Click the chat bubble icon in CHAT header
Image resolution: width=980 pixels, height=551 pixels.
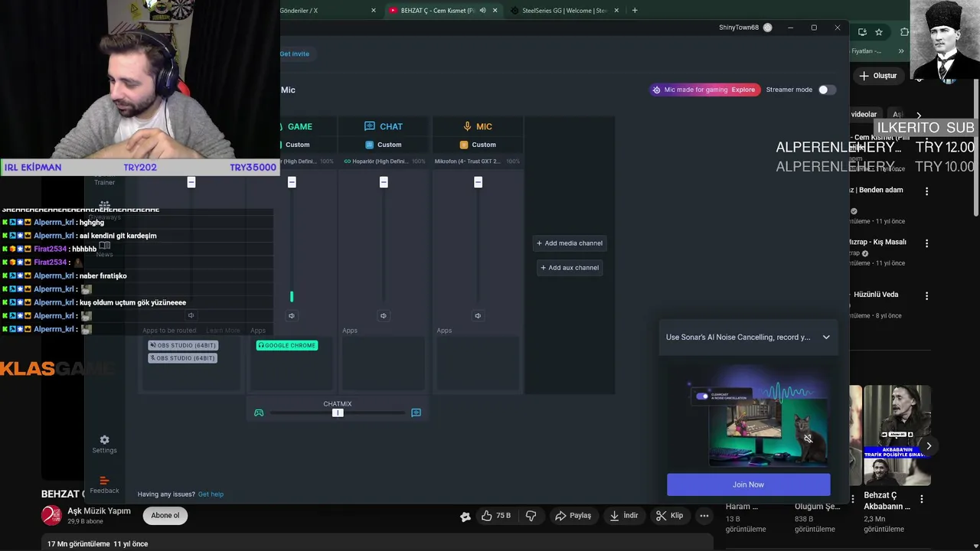coord(370,126)
